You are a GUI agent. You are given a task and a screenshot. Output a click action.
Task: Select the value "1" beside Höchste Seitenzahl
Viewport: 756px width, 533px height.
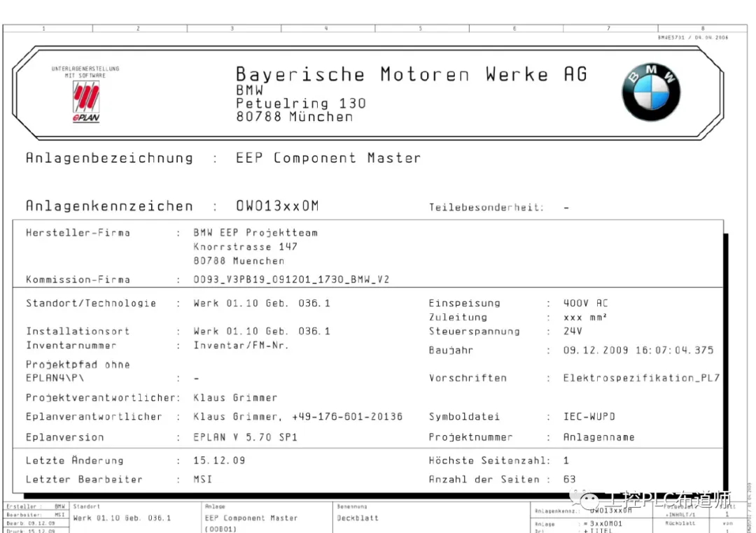coord(566,461)
